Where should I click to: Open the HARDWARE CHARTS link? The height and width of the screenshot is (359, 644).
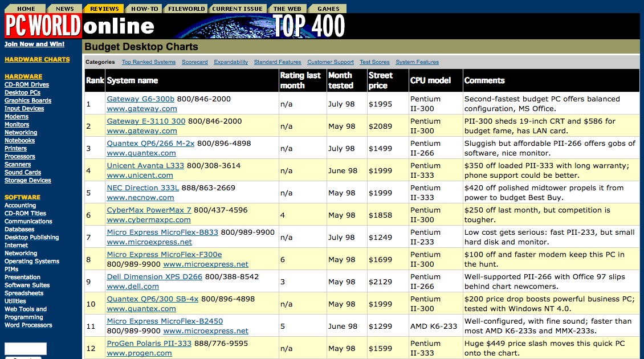pos(37,59)
